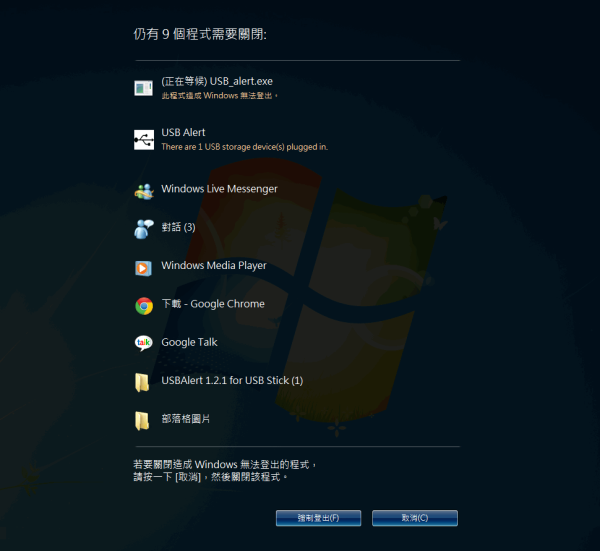
Task: Click "There are 1 USB storage device(s) plugged in."
Action: tap(245, 147)
